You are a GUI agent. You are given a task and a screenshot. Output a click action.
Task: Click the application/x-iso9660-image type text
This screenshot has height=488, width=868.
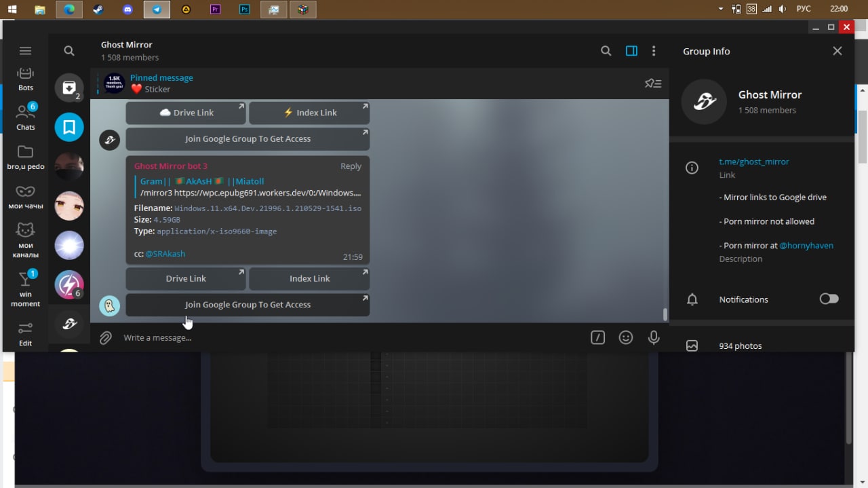pos(217,231)
